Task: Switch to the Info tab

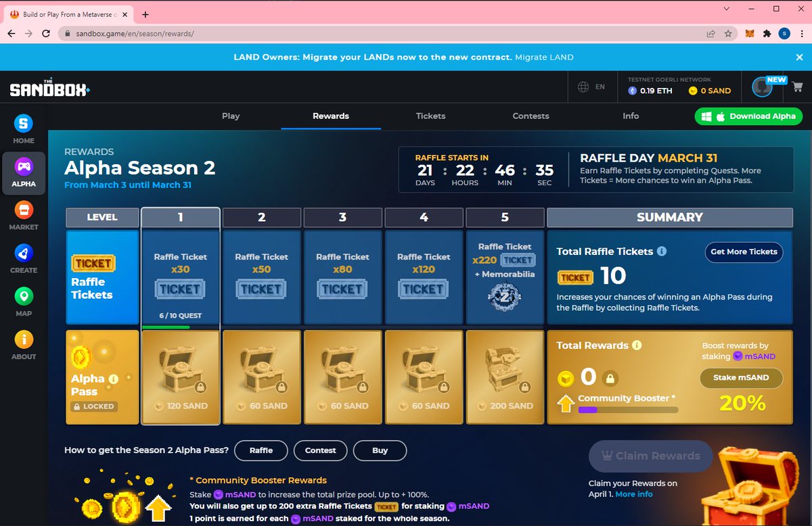Action: [x=631, y=116]
